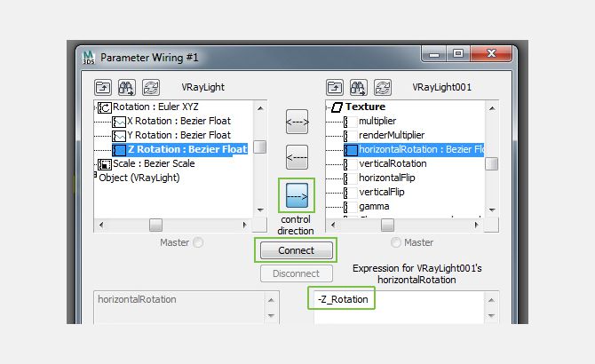Click icon beside multiplier parameter
This screenshot has width=595, height=364.
coord(351,122)
